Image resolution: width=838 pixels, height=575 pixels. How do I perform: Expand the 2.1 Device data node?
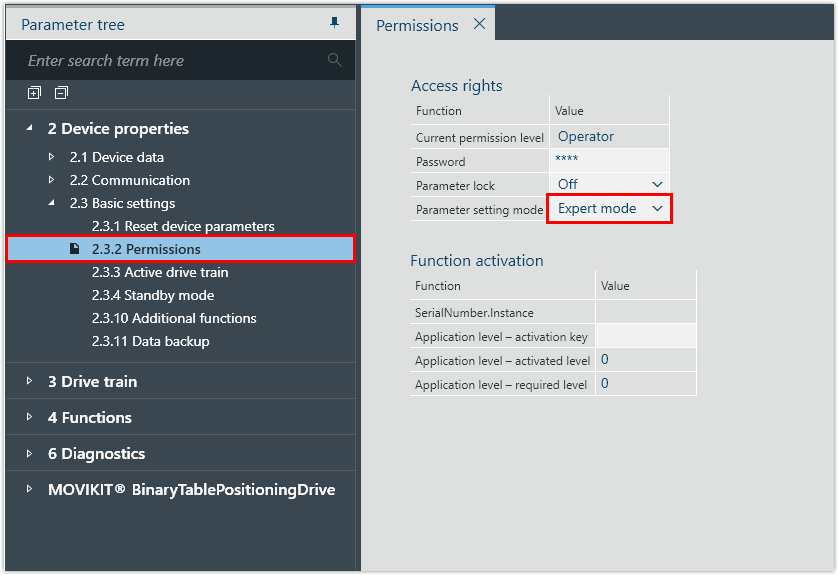pos(52,157)
